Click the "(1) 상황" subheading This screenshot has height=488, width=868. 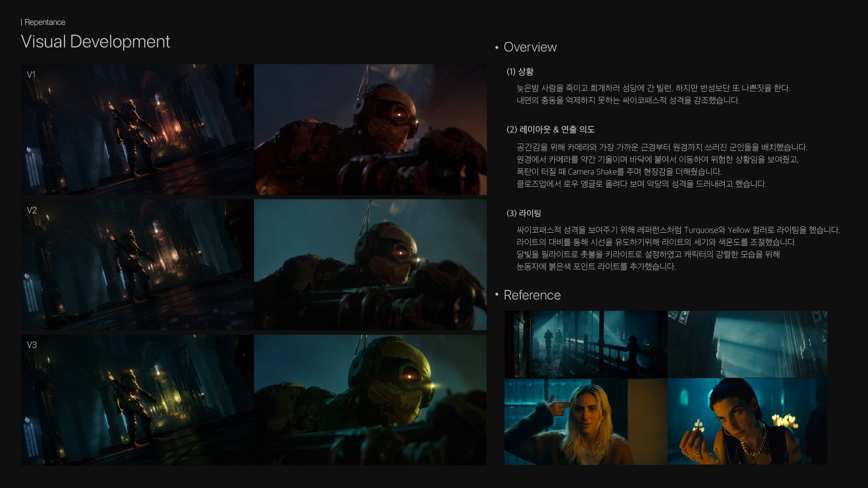tap(520, 72)
